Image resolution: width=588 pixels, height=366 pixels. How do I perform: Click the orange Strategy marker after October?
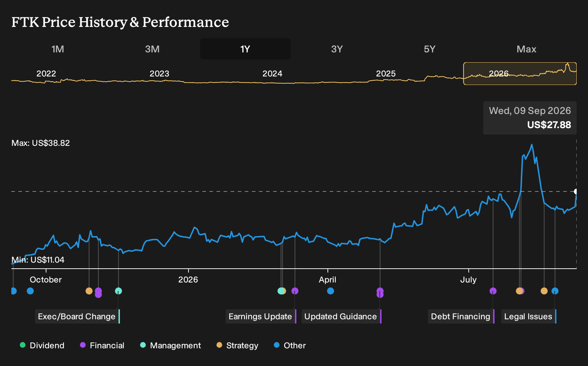coord(89,291)
